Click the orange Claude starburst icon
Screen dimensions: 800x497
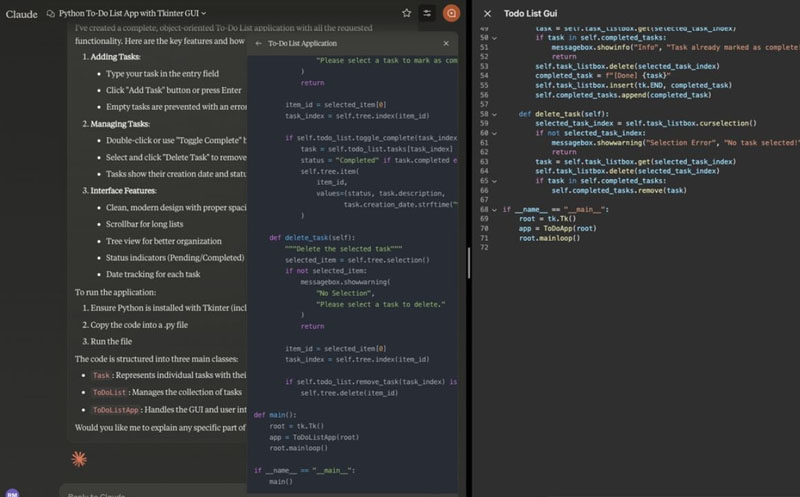click(x=79, y=459)
